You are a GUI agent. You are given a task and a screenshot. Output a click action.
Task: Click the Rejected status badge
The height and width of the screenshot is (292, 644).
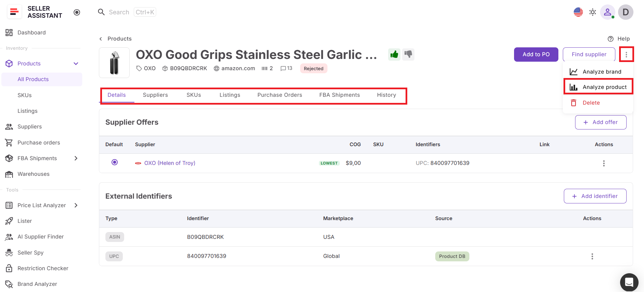pyautogui.click(x=313, y=68)
